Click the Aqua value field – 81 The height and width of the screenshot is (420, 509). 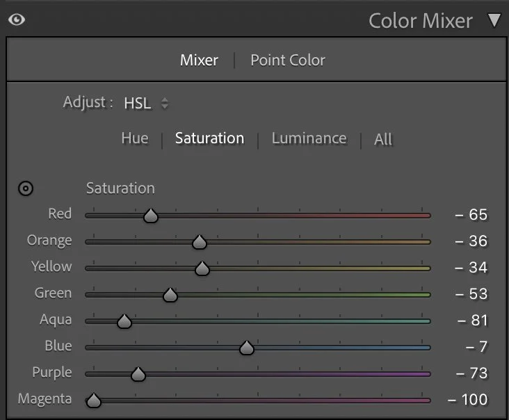pyautogui.click(x=473, y=321)
